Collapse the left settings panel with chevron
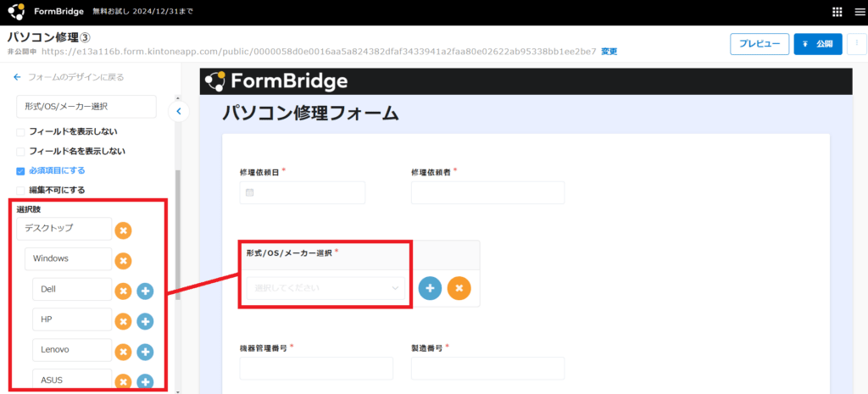Screen dimensions: 868x394 point(179,111)
